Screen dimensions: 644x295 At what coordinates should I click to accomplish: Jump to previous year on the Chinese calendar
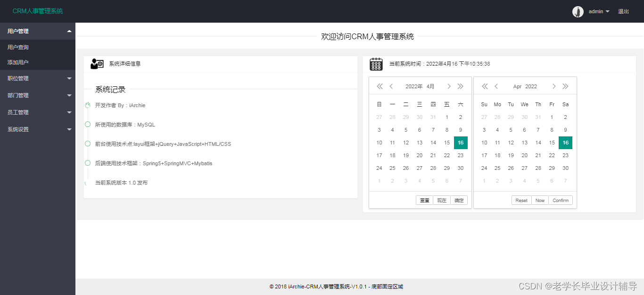point(380,86)
